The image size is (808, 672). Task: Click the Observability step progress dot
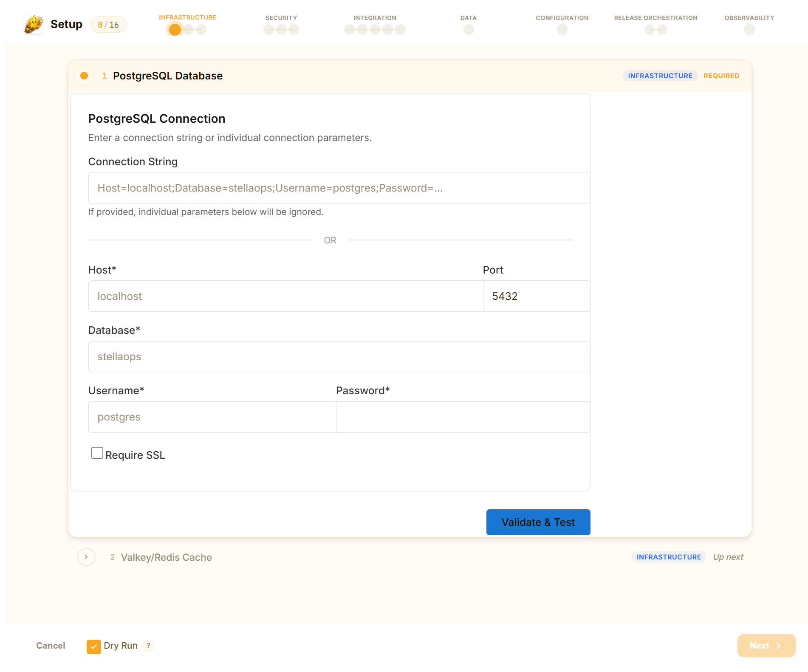click(x=749, y=30)
